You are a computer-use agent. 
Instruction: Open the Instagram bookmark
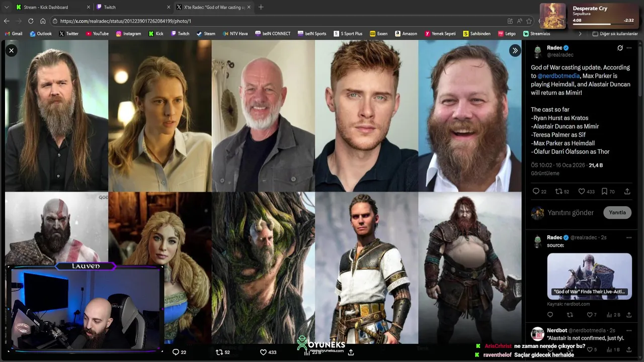point(128,34)
